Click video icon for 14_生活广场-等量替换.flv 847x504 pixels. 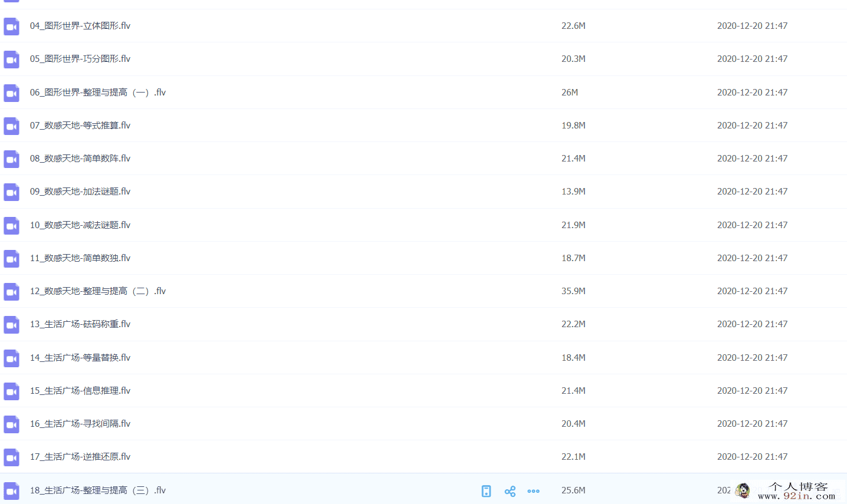click(11, 358)
